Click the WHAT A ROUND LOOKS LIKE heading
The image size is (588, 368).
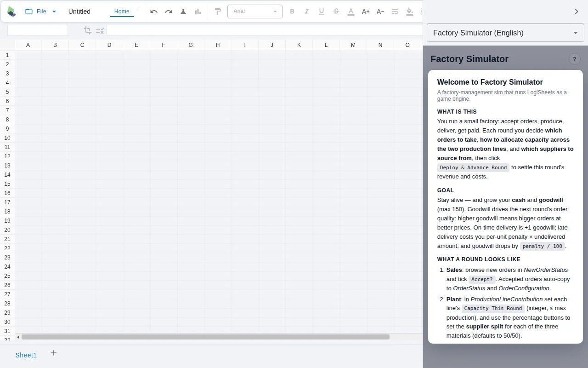point(479,259)
